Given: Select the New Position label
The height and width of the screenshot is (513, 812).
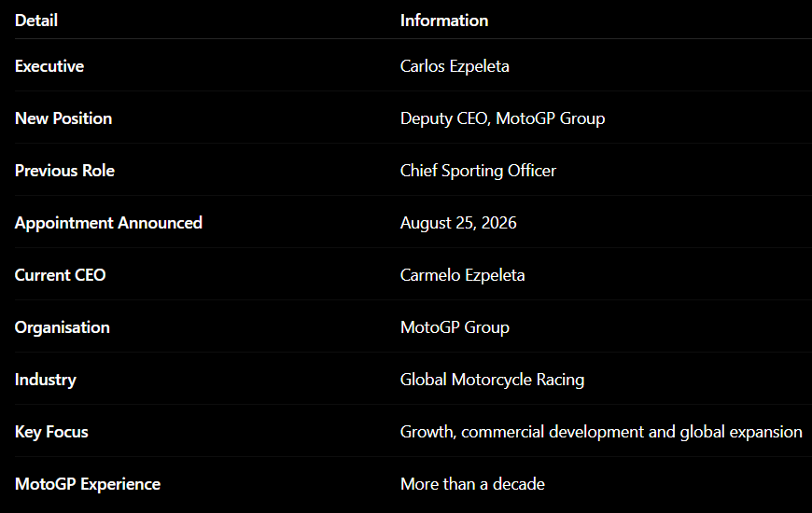Looking at the screenshot, I should [63, 118].
